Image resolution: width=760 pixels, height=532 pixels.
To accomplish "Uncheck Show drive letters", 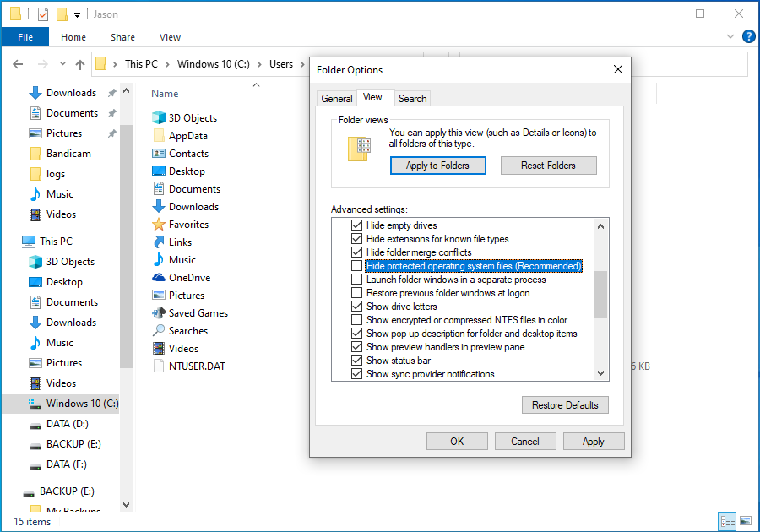I will (357, 306).
